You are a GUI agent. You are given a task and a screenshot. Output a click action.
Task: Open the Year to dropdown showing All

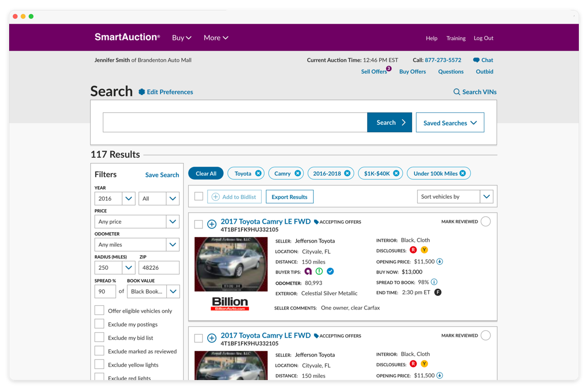tap(159, 199)
